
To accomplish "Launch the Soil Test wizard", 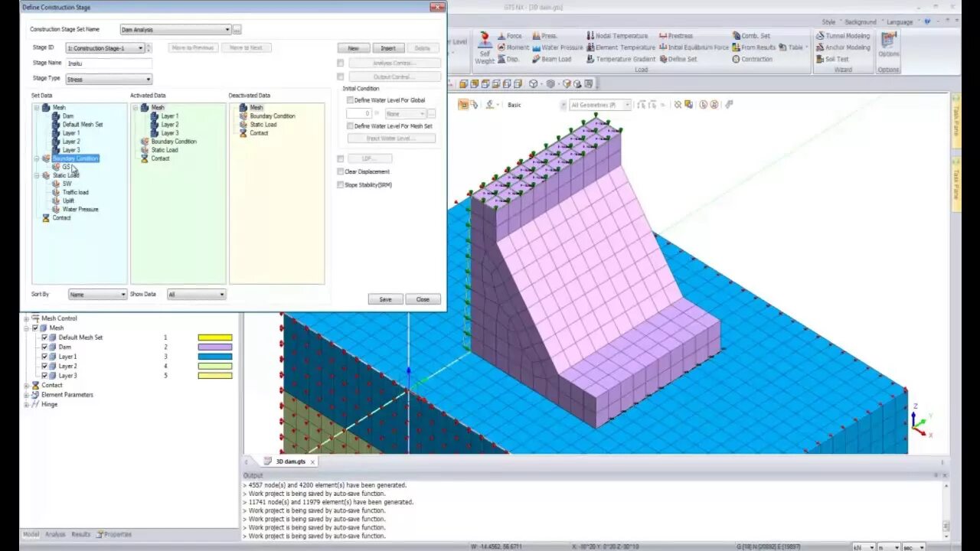I will click(832, 59).
